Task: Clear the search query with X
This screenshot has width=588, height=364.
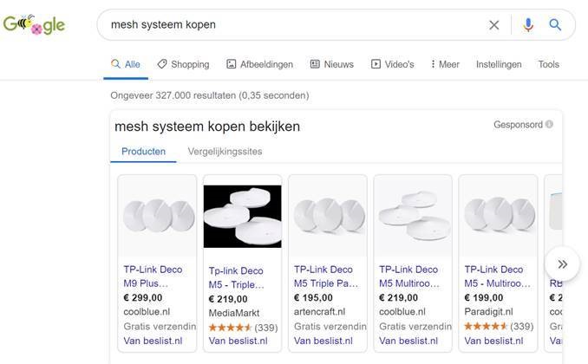Action: tap(494, 25)
